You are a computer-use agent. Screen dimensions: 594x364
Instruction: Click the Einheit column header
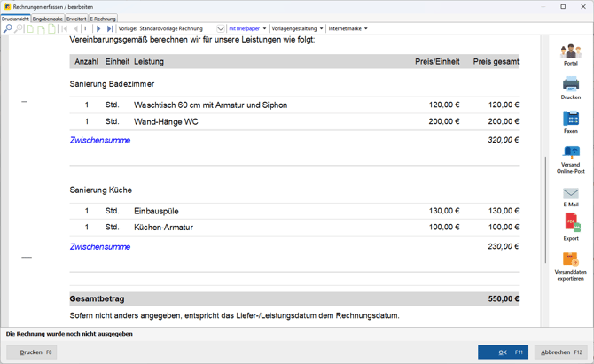117,62
